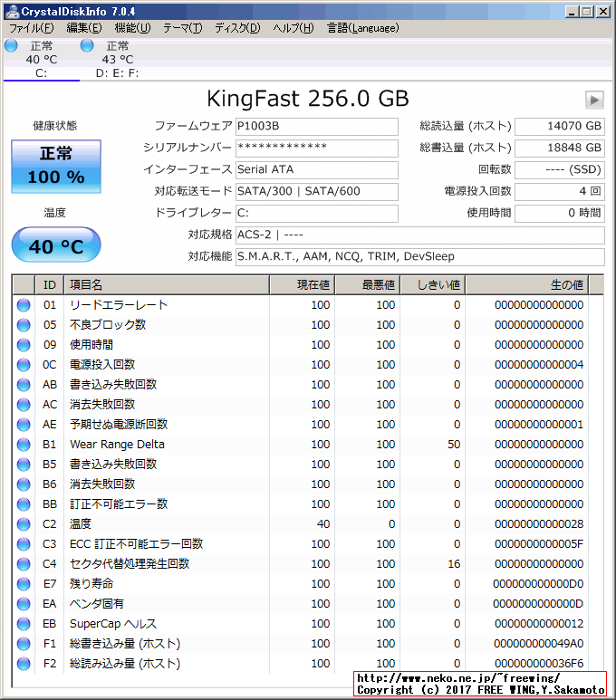Viewport: 616px width, 700px height.
Task: Click the health icon for D: E: F: disk
Action: 87,45
